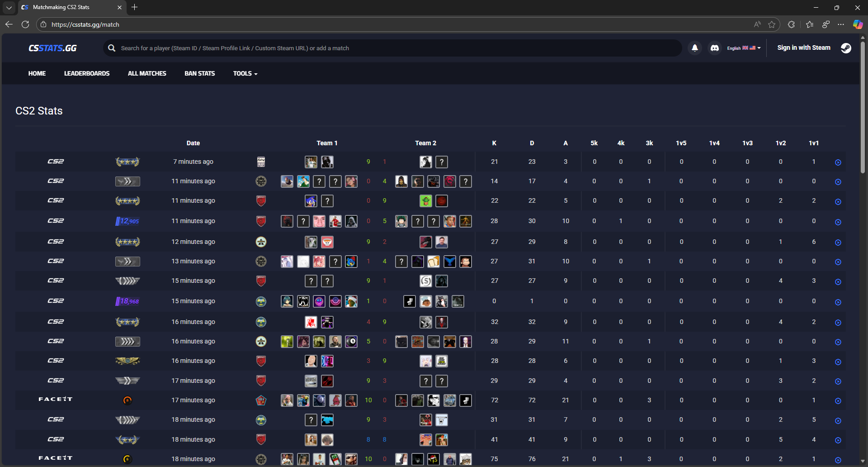The height and width of the screenshot is (467, 868).
Task: Click the first Team 1 player avatar in 7 minutes ago row
Action: [311, 162]
